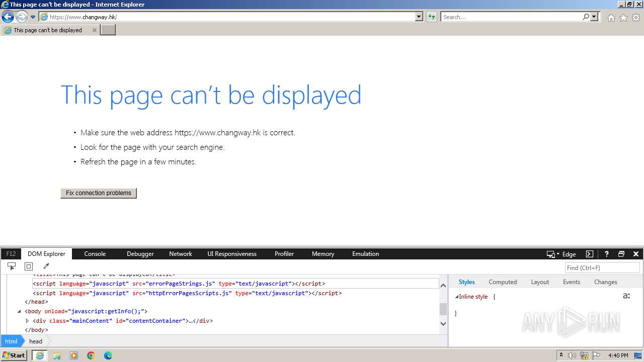The height and width of the screenshot is (362, 644).
Task: Switch to the Layout pane
Action: click(540, 282)
